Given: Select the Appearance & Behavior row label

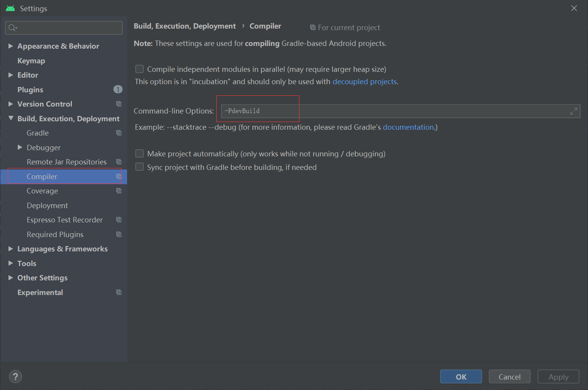Looking at the screenshot, I should [58, 46].
